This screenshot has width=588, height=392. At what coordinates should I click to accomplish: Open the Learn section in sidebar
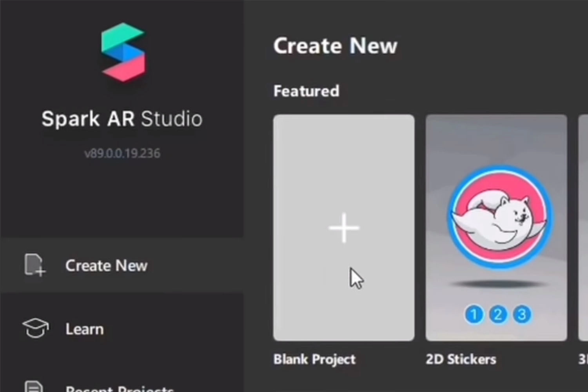pos(122,328)
